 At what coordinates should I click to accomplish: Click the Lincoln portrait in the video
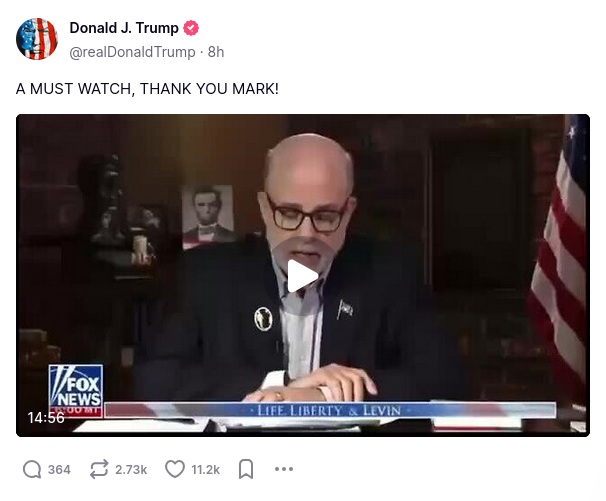[x=209, y=215]
